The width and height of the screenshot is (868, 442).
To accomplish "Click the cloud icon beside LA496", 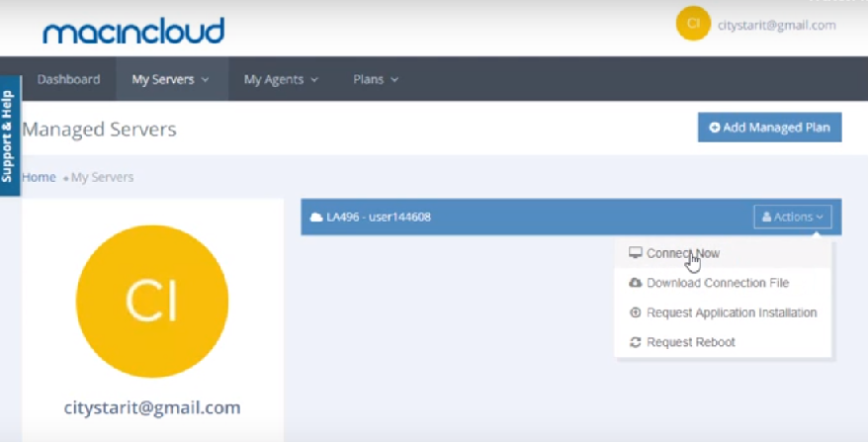I will click(x=316, y=218).
